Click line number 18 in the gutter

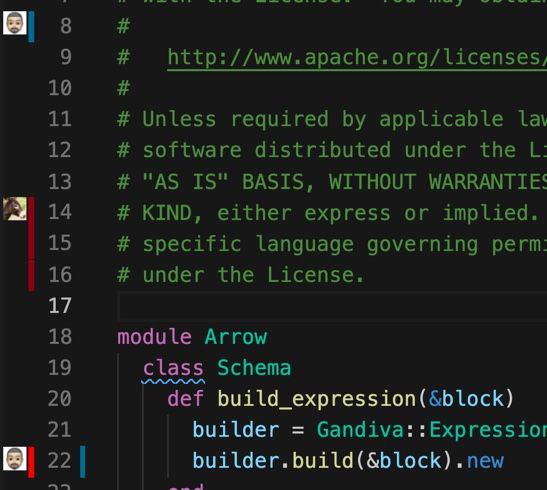pos(60,337)
